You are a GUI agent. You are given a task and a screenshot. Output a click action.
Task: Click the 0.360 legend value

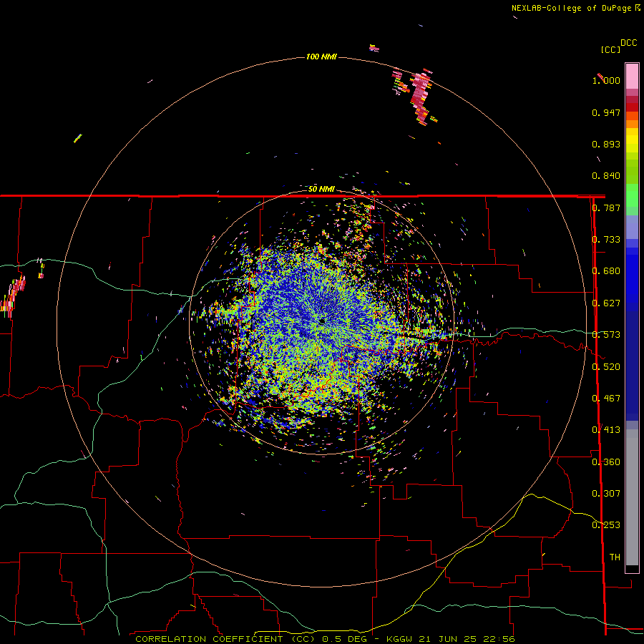click(x=606, y=462)
